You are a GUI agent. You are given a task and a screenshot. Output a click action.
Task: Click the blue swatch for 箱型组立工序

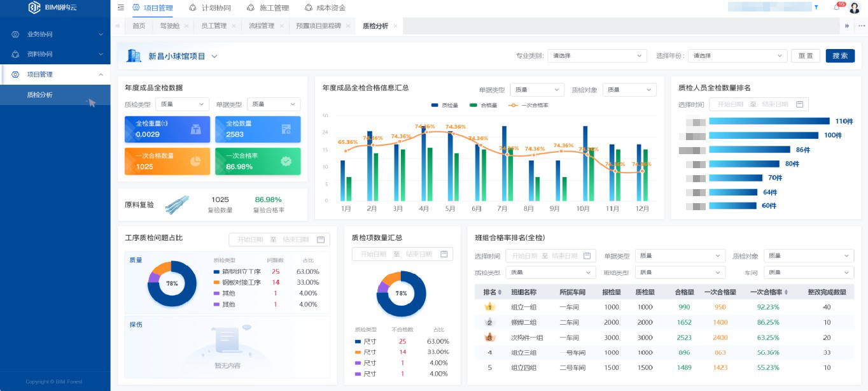217,272
